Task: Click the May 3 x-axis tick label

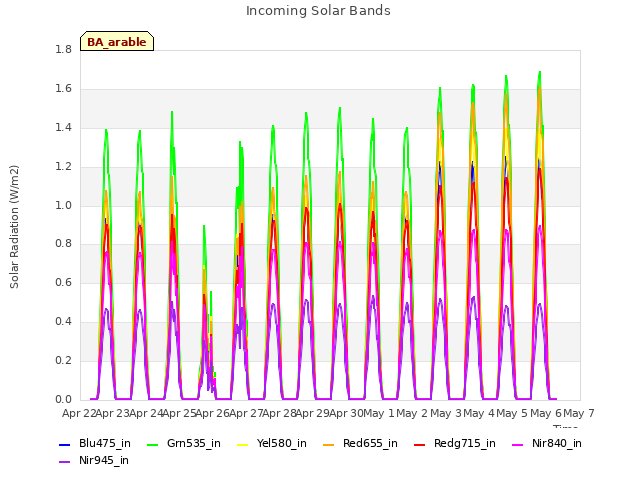Action: pos(446,413)
